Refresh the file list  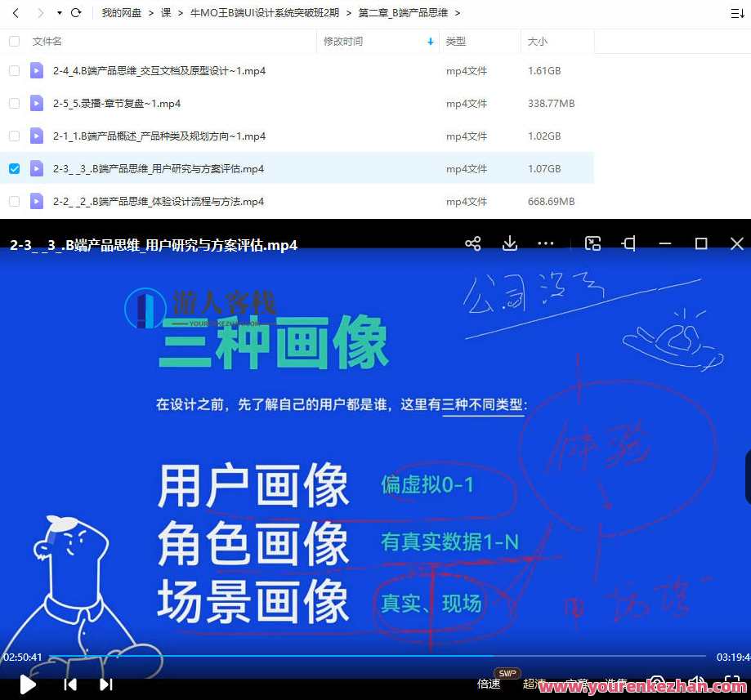point(76,12)
